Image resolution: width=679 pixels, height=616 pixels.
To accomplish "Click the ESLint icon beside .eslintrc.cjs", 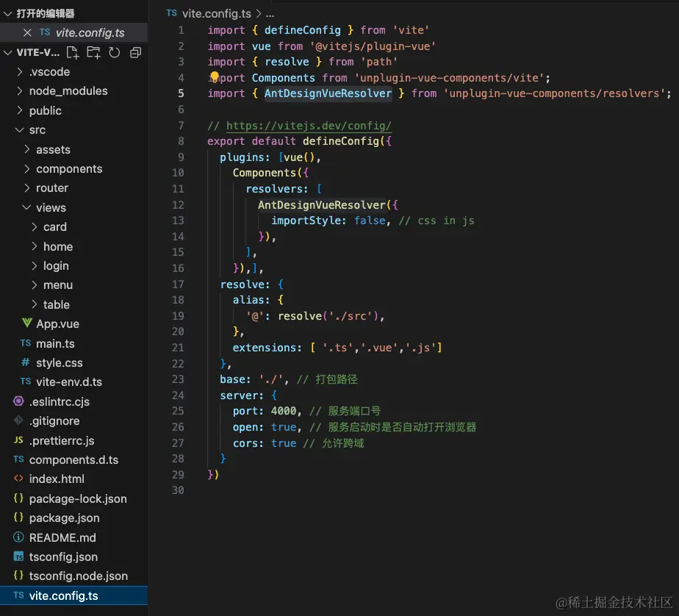I will pos(18,401).
